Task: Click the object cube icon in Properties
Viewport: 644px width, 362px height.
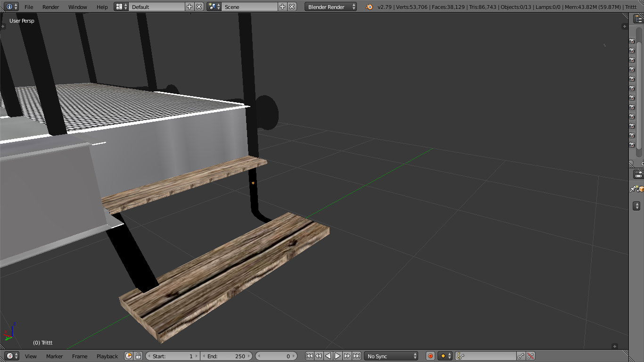Action: pos(641,189)
